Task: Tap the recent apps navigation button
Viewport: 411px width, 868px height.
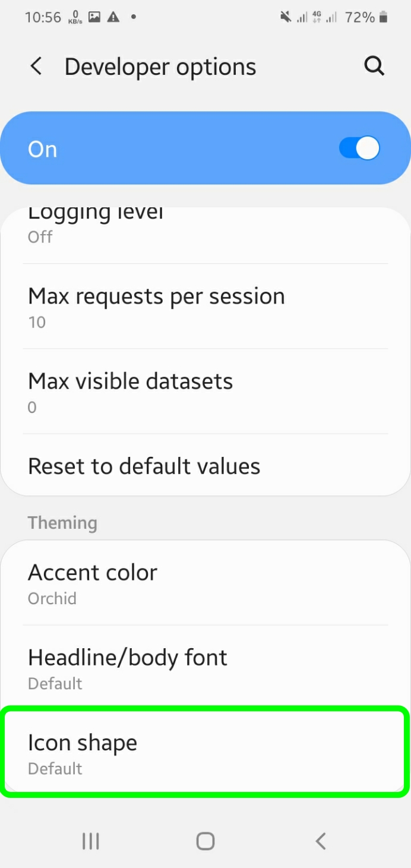Action: [91, 841]
